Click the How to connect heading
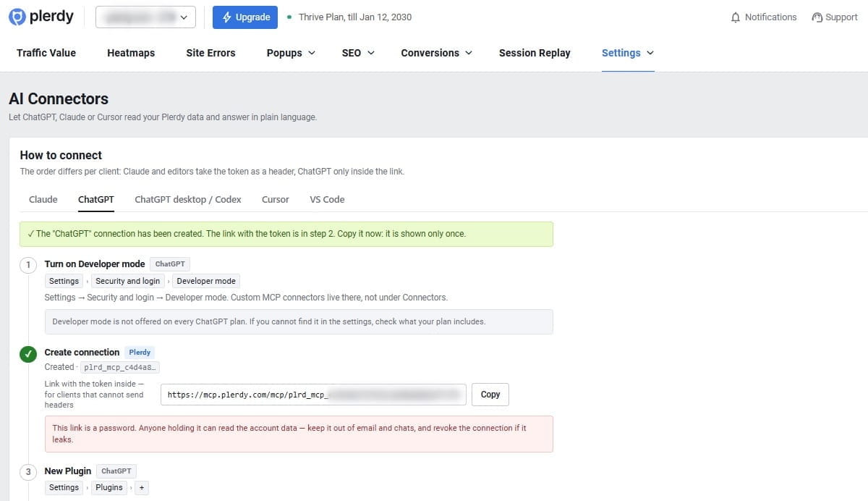This screenshot has width=868, height=501. point(61,155)
